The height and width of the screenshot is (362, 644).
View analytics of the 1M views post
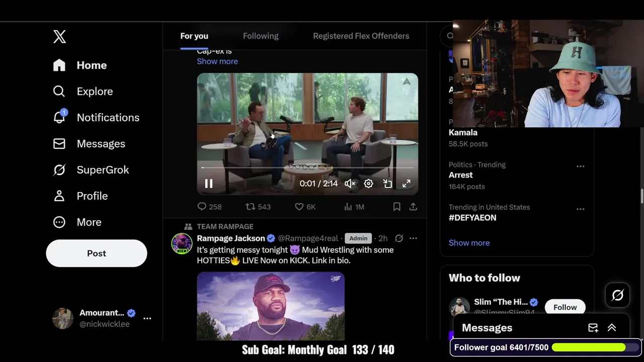click(354, 207)
